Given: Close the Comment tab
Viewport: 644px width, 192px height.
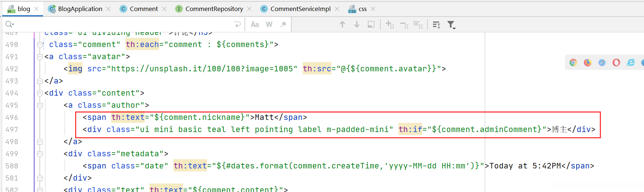Looking at the screenshot, I should click(164, 9).
